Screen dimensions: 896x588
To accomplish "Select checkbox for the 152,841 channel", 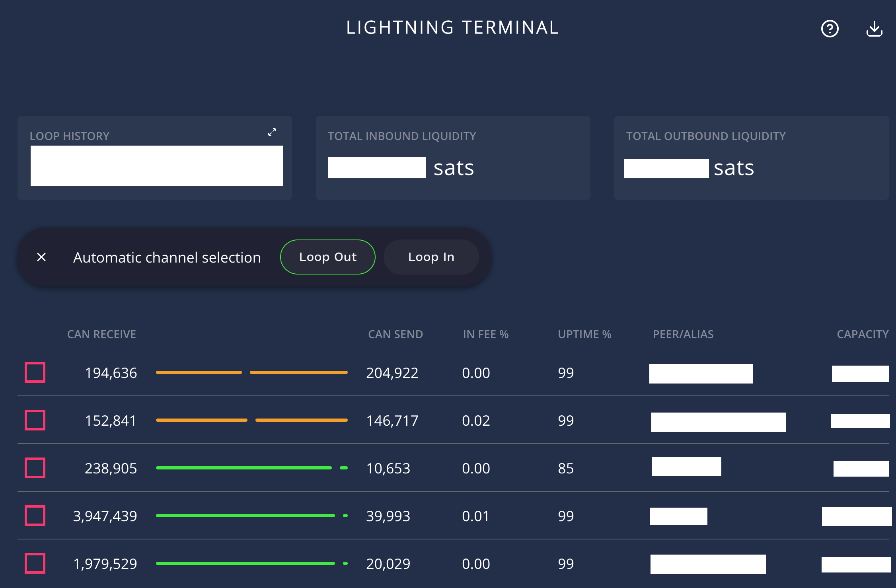I will point(35,420).
